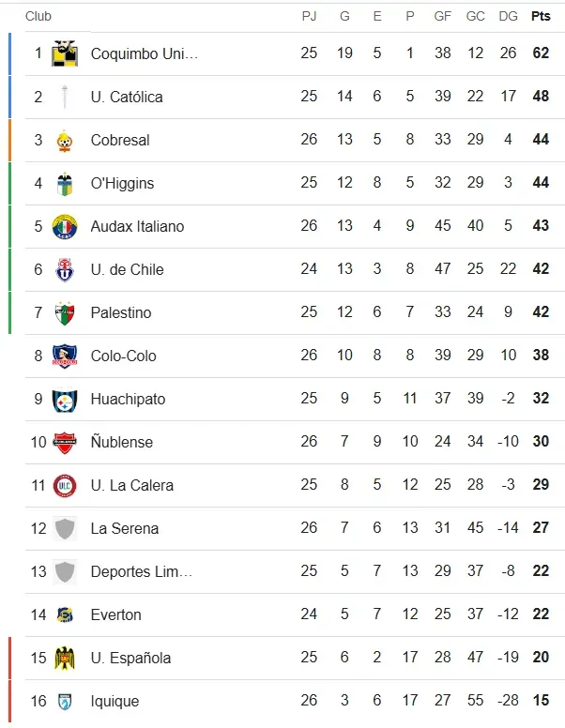This screenshot has height=728, width=565.
Task: Click the PJ column header
Action: point(309,16)
